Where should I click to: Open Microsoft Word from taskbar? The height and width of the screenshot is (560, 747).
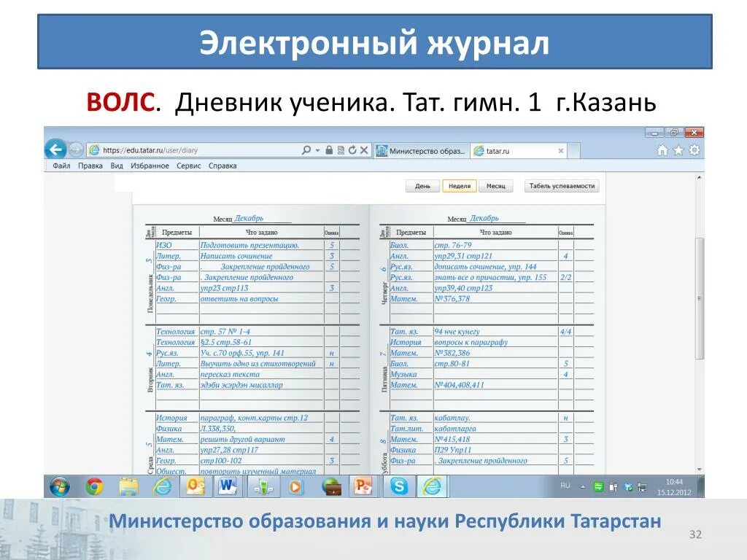228,486
